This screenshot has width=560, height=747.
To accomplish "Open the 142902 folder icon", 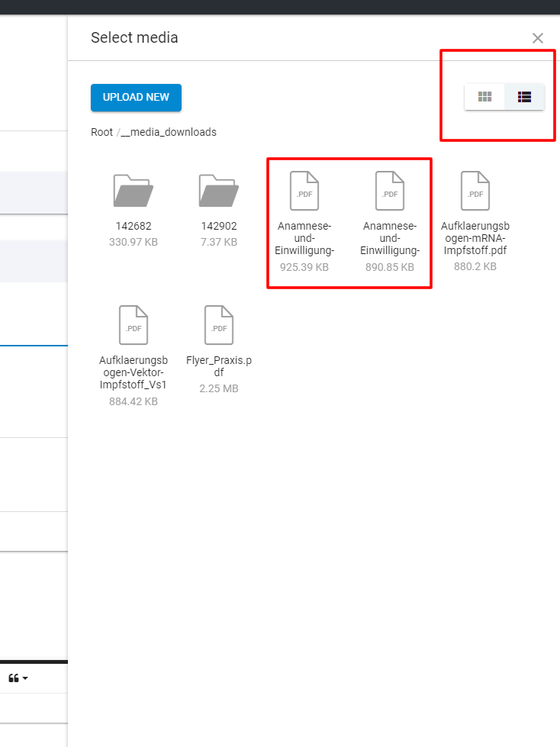I will [219, 191].
